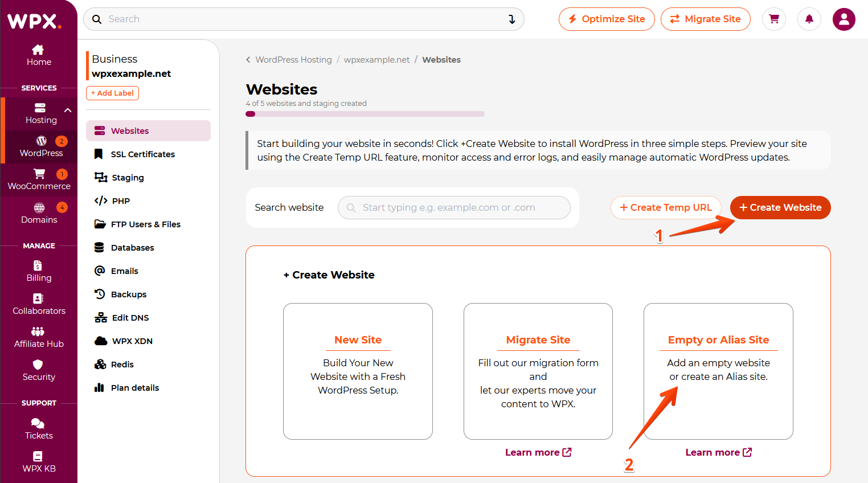Click the arrow icon in search bar
The width and height of the screenshot is (868, 483).
tap(511, 19)
